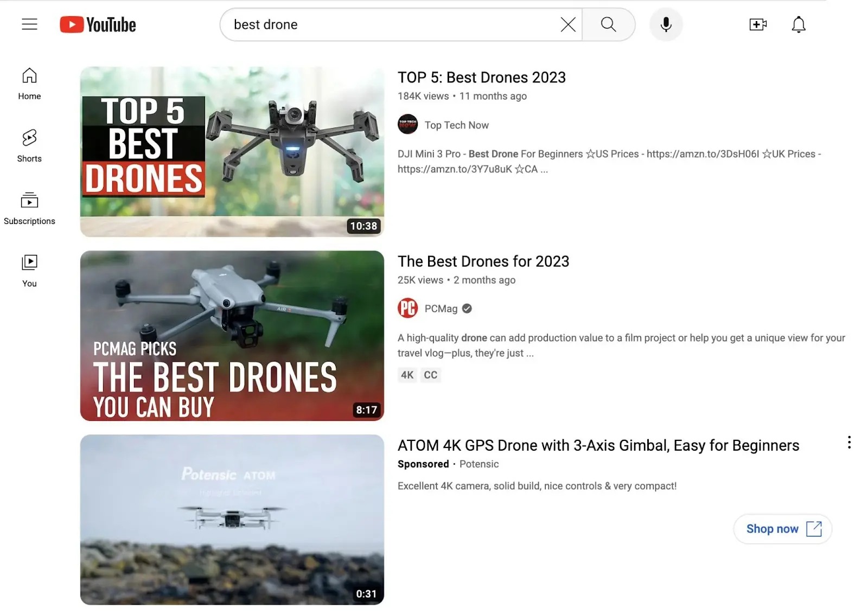Click in the 'best drone' search box
This screenshot has width=868, height=615.
tap(391, 24)
